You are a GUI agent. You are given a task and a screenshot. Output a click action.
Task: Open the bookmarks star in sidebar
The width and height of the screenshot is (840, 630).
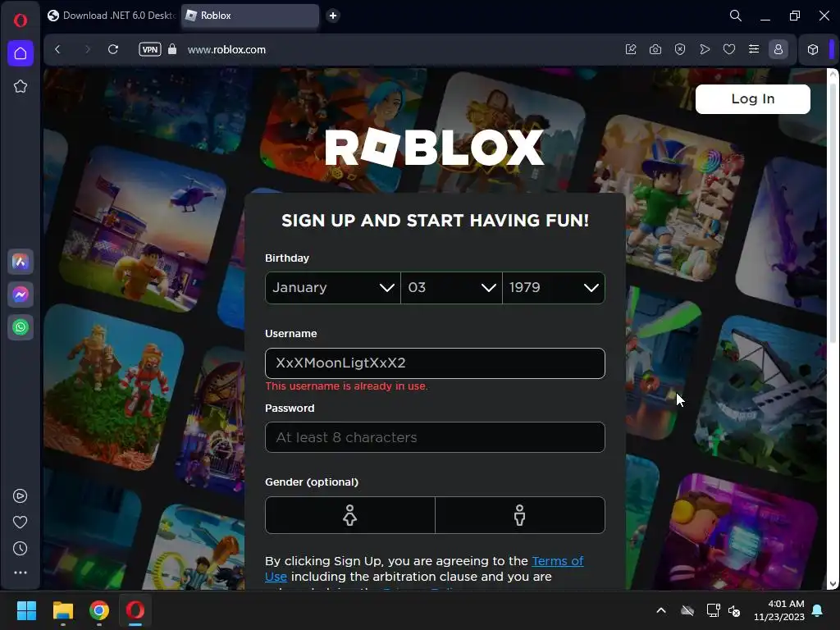coord(21,86)
